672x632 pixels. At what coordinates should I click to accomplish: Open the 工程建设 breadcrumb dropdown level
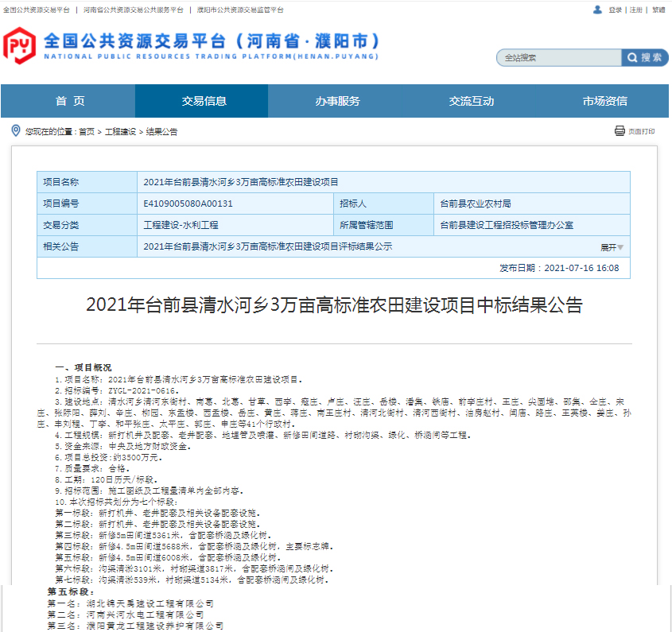coord(117,132)
